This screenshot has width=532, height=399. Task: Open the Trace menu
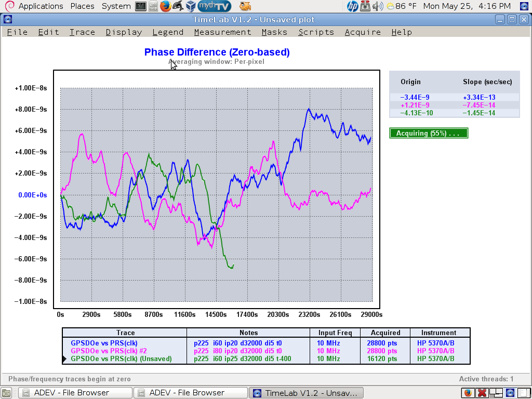82,32
